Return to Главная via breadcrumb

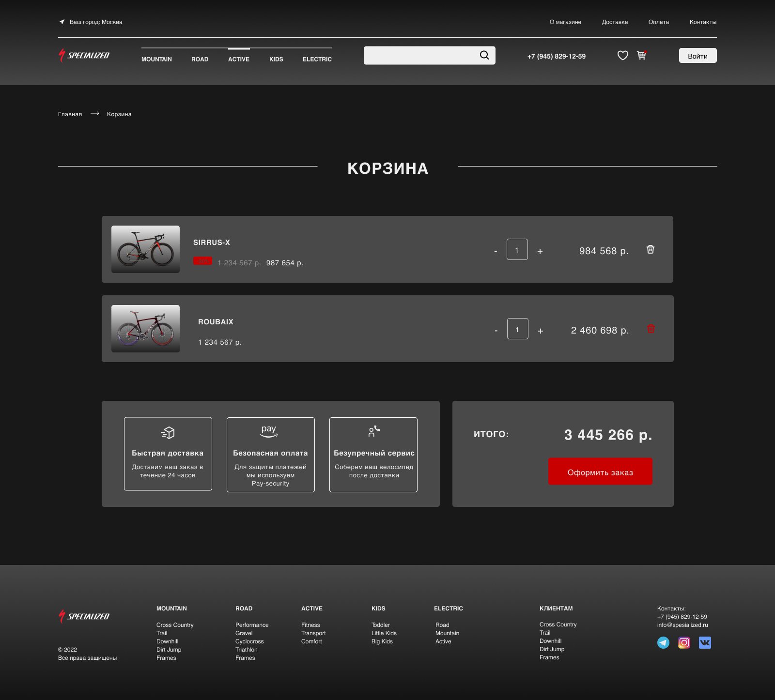pos(70,114)
